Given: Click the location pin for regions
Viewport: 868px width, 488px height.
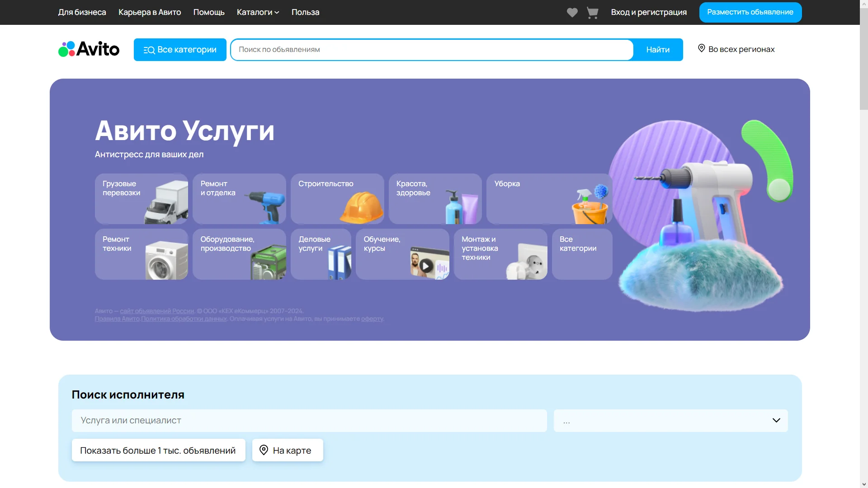Looking at the screenshot, I should 701,48.
